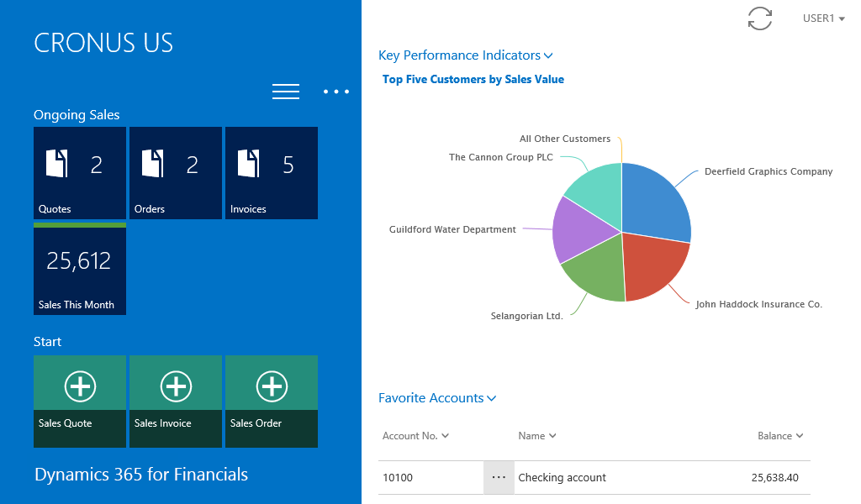Click the Top Five Customers chart title
Viewport: 861px width, 504px height.
pyautogui.click(x=473, y=80)
